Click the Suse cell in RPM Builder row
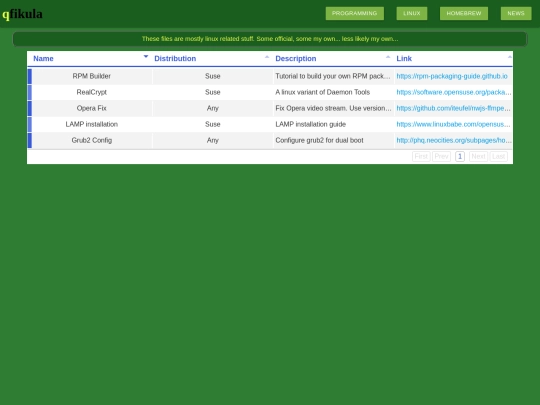This screenshot has height=405, width=540. pos(212,76)
